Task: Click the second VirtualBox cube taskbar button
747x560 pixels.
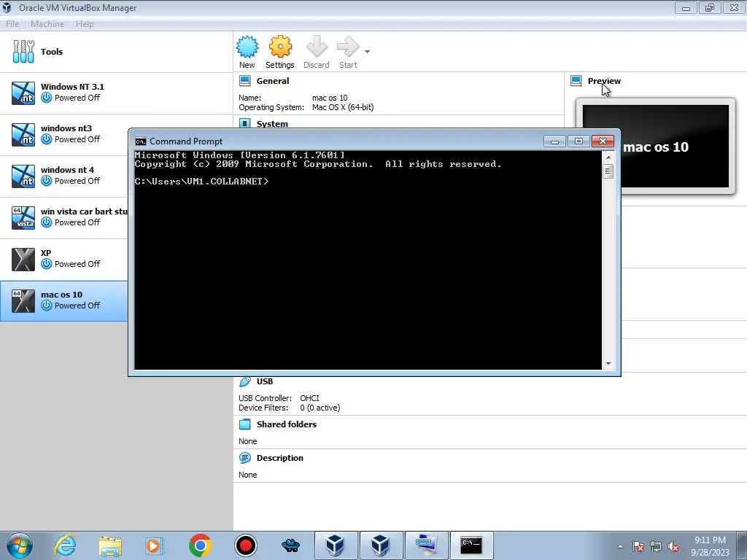Action: (381, 545)
